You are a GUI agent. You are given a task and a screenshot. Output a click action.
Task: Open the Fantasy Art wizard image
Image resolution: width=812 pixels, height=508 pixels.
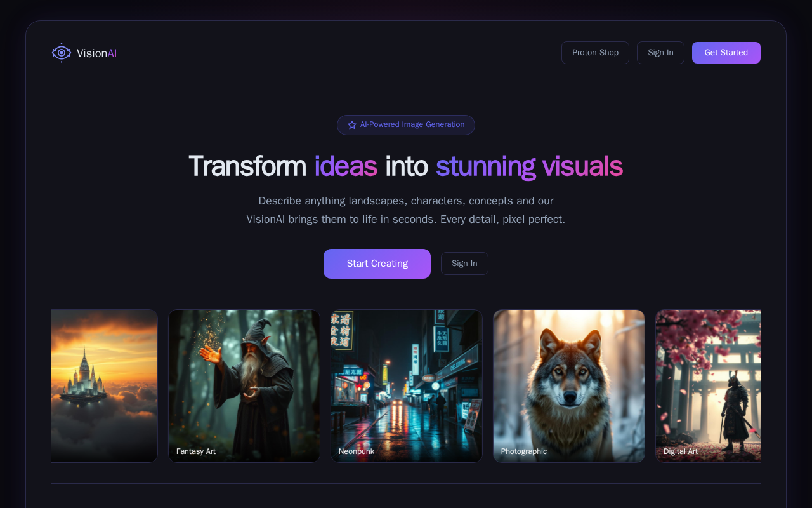[244, 386]
